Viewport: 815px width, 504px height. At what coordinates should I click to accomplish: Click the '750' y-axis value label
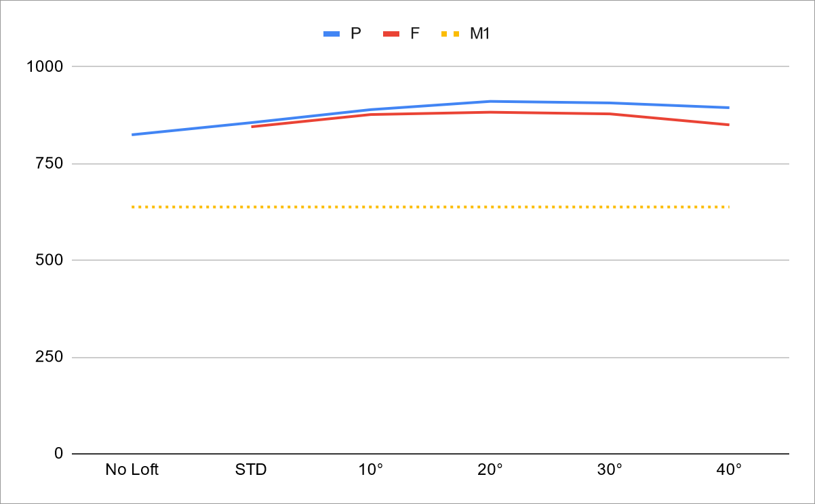pos(49,163)
